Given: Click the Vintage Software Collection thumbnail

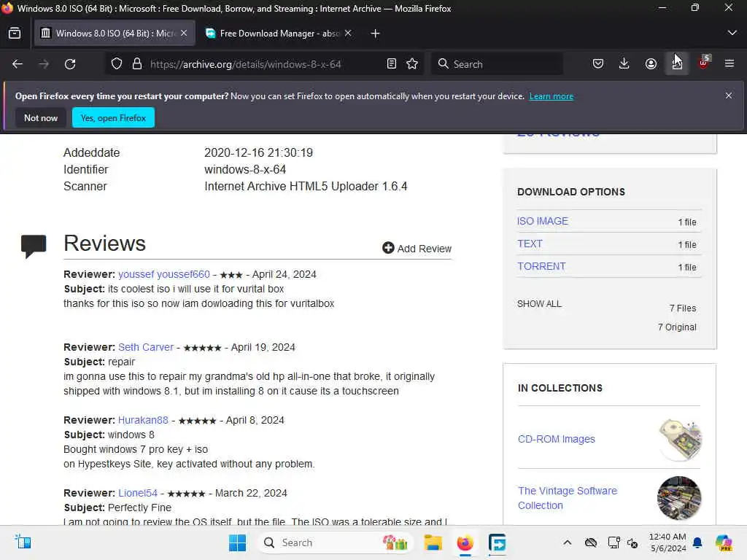Looking at the screenshot, I should coord(679,498).
